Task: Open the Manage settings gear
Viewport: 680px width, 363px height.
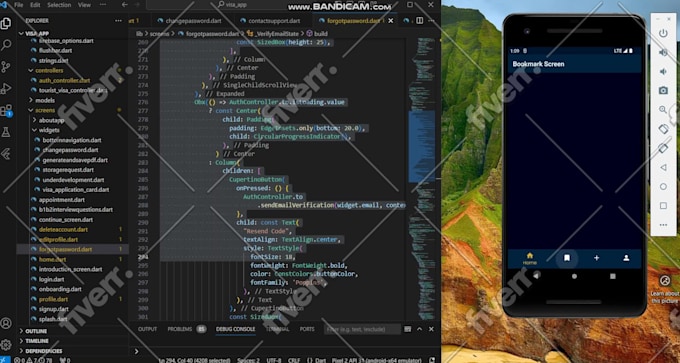Action: coord(6,344)
